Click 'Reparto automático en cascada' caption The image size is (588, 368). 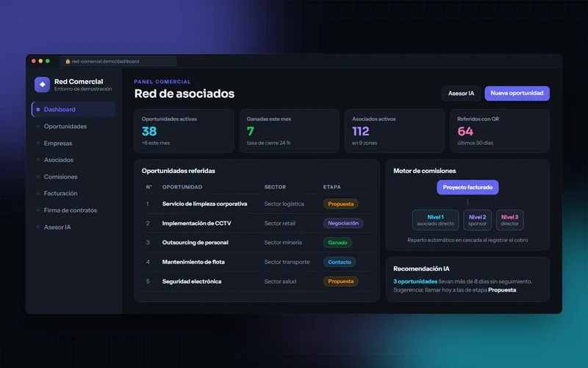click(x=467, y=240)
